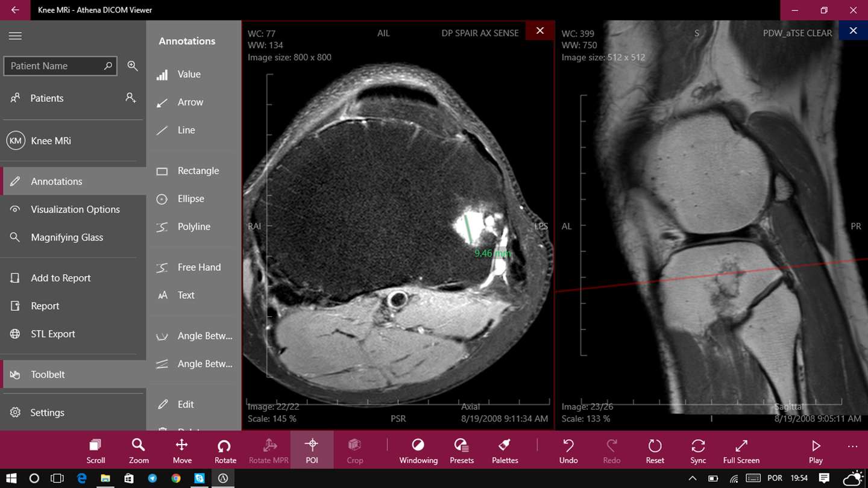Click the 9.46 mm measurement label

[x=492, y=254]
